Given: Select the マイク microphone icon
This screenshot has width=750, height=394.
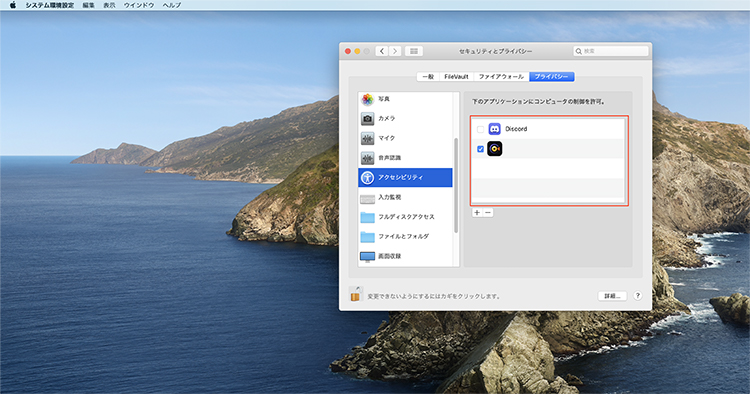Looking at the screenshot, I should click(x=367, y=138).
